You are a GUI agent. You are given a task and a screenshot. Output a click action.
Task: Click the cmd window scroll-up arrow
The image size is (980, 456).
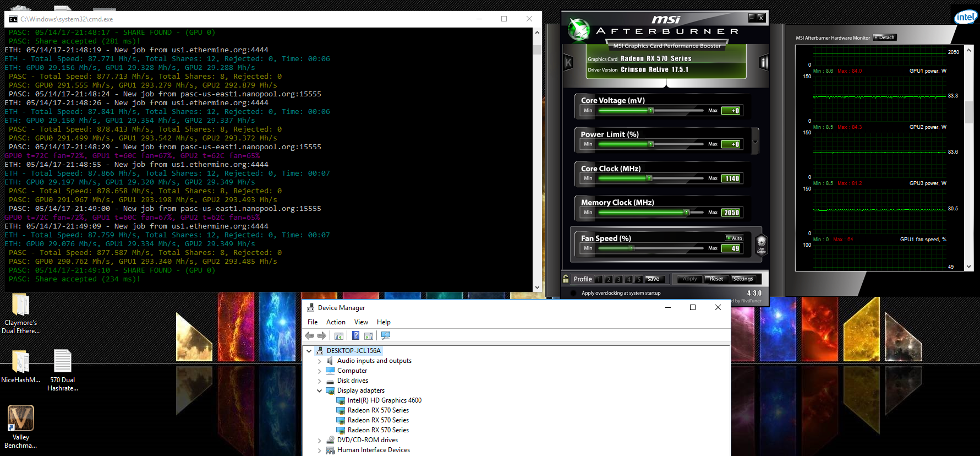[x=537, y=32]
